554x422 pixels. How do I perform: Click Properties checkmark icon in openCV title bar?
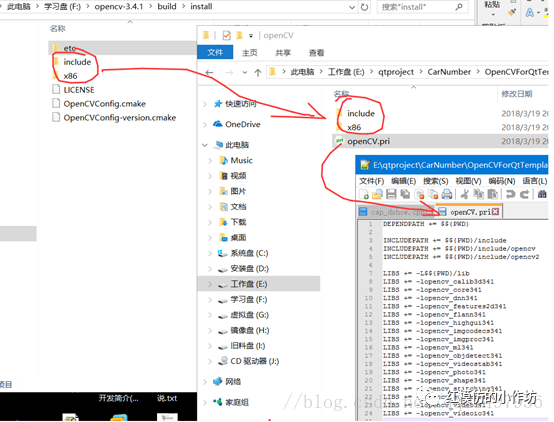pos(226,35)
